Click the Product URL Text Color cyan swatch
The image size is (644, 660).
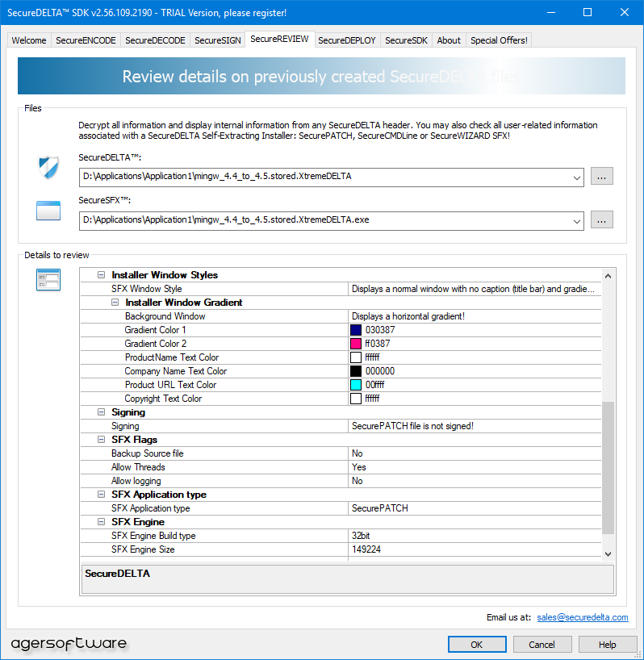pyautogui.click(x=356, y=385)
